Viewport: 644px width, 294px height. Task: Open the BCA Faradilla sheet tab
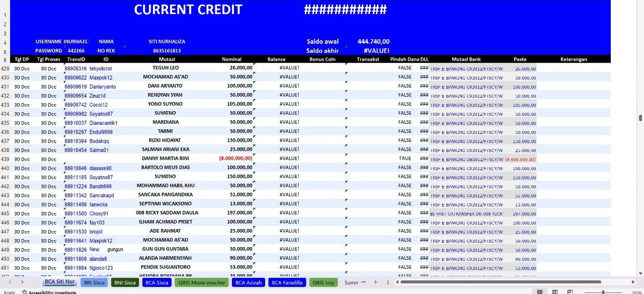click(287, 282)
